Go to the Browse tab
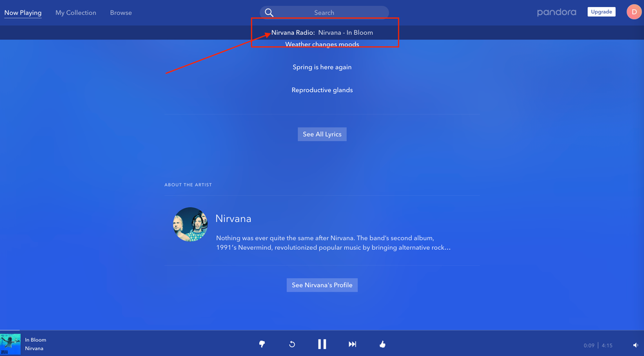The image size is (644, 356). click(121, 13)
